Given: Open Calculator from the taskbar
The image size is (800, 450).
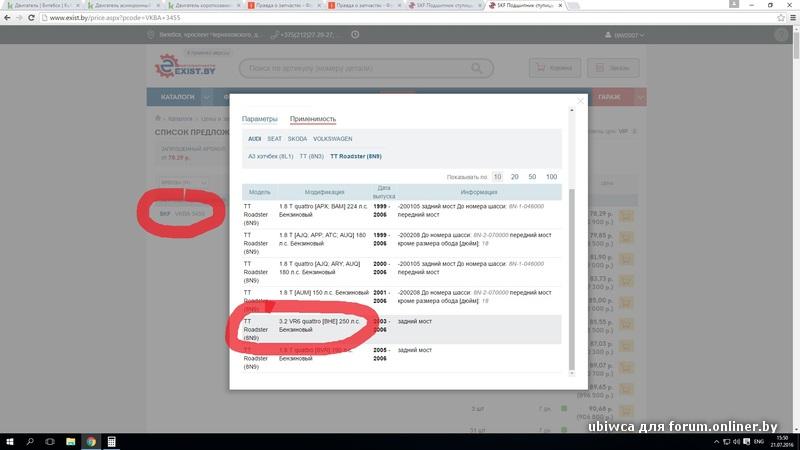Looking at the screenshot, I should click(111, 442).
